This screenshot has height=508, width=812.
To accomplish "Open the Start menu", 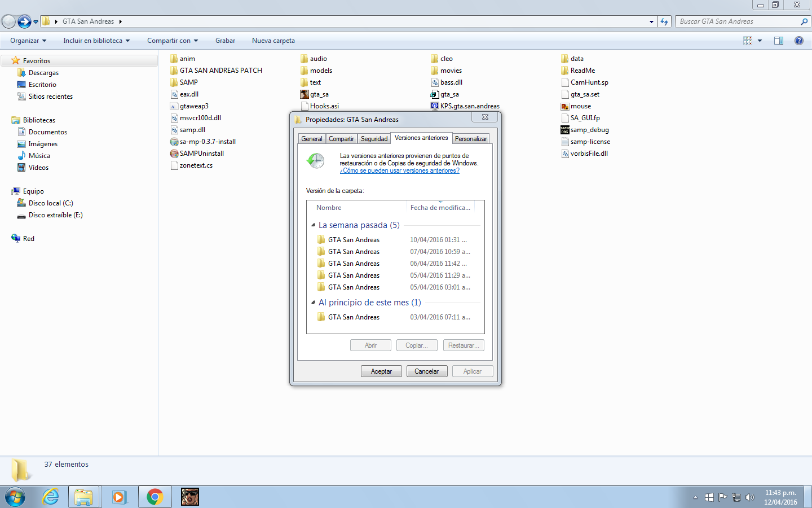I will point(15,497).
